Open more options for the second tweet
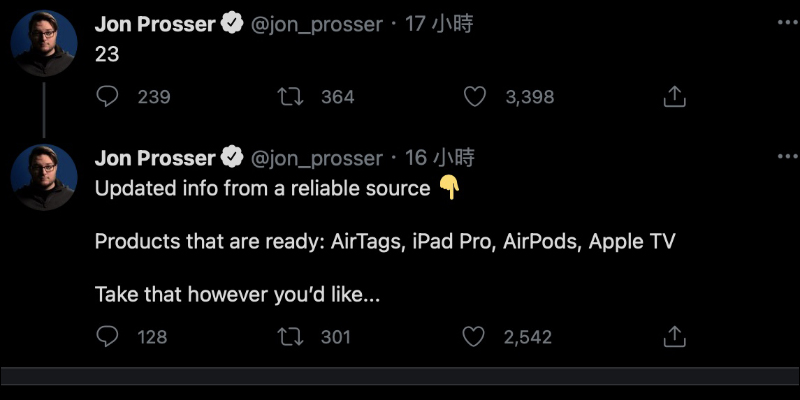This screenshot has height=400, width=800. [x=788, y=157]
